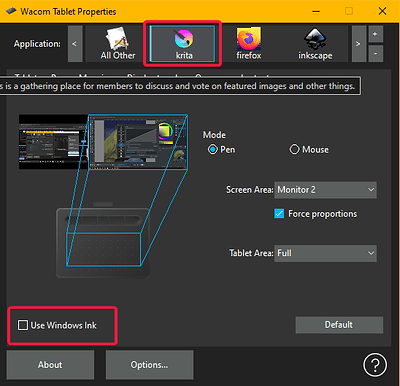The image size is (400, 386).
Task: Select the Pen mode radio button
Action: point(212,149)
